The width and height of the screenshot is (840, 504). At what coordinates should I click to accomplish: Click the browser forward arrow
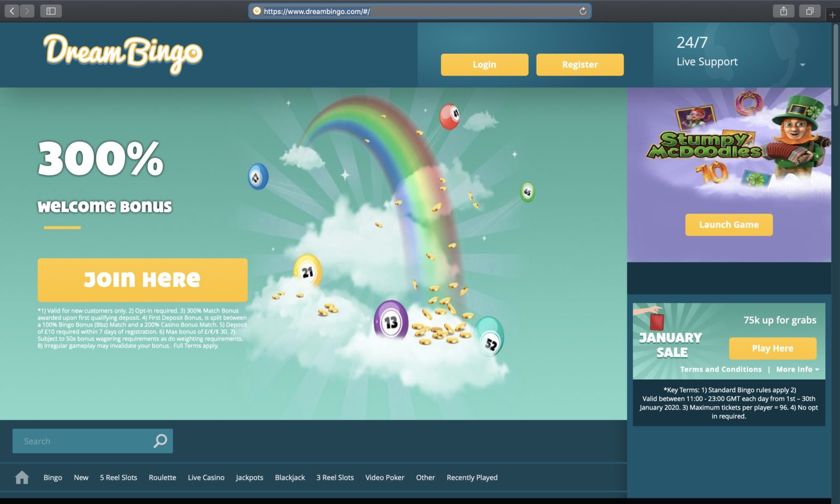click(27, 11)
